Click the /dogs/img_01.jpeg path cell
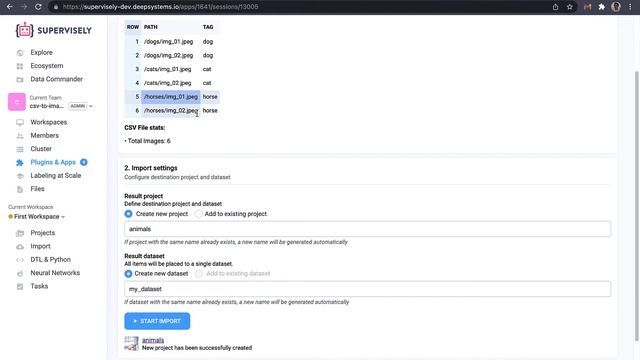The height and width of the screenshot is (360, 640). point(171,42)
